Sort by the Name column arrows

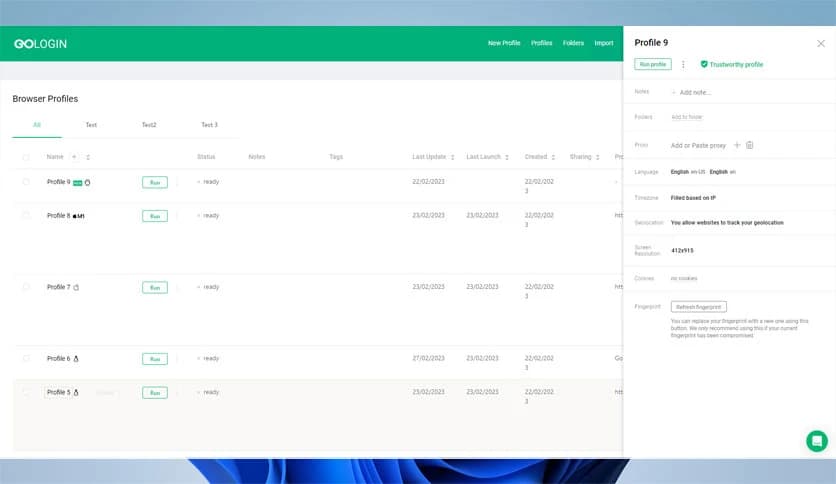(88, 157)
